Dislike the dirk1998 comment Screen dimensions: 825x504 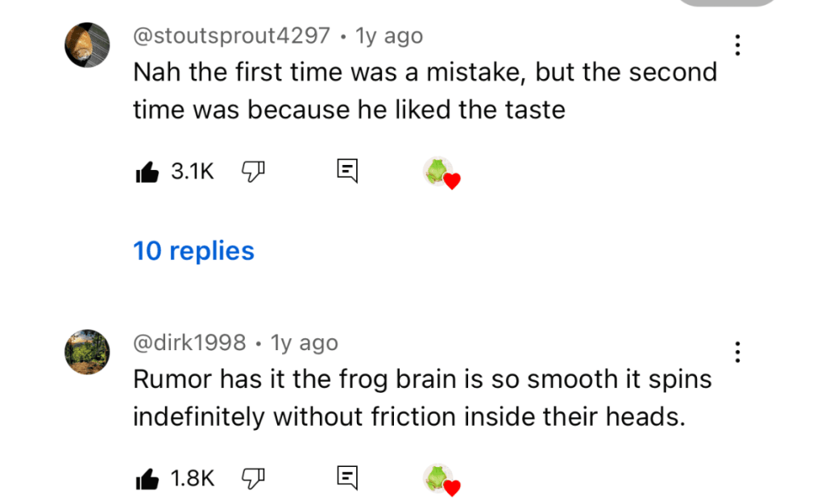(254, 479)
